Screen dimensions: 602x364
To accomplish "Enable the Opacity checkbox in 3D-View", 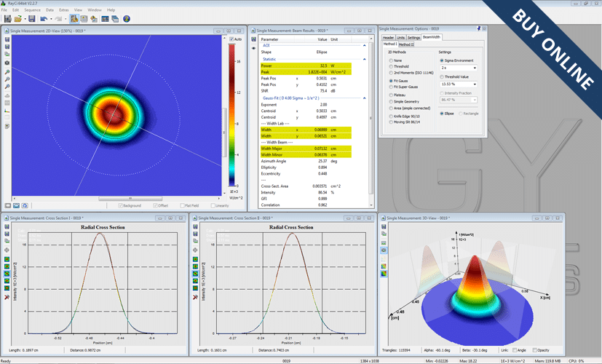I will (x=534, y=350).
